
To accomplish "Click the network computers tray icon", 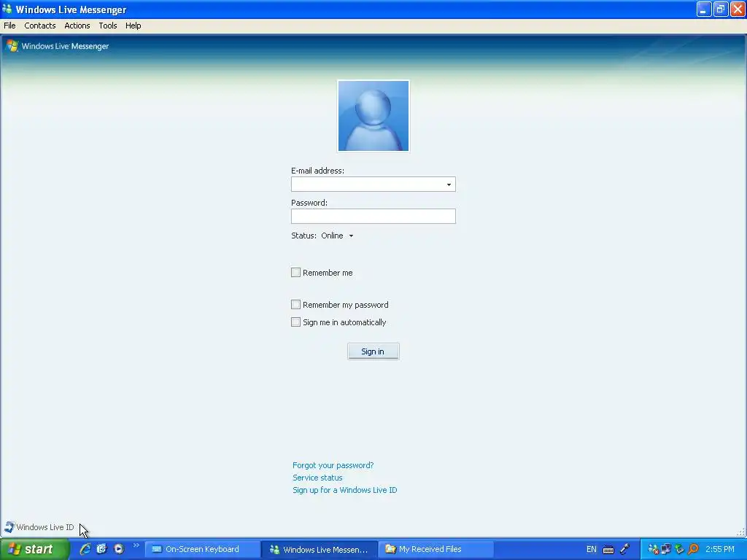I will [666, 549].
